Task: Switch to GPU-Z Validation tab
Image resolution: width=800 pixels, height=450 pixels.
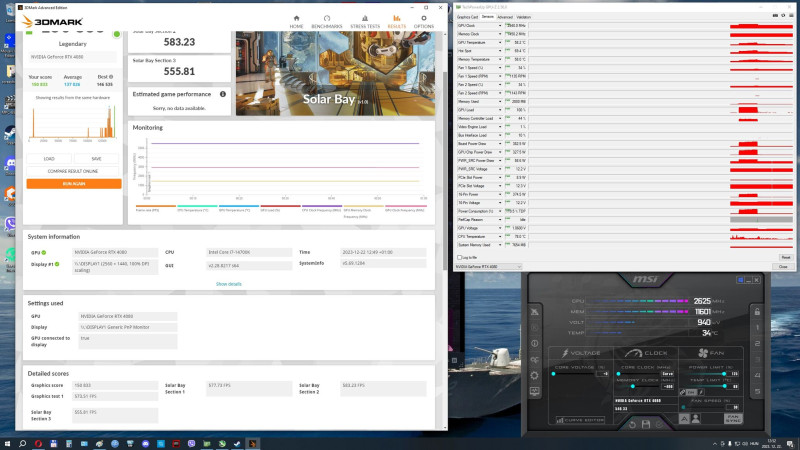Action: click(523, 17)
